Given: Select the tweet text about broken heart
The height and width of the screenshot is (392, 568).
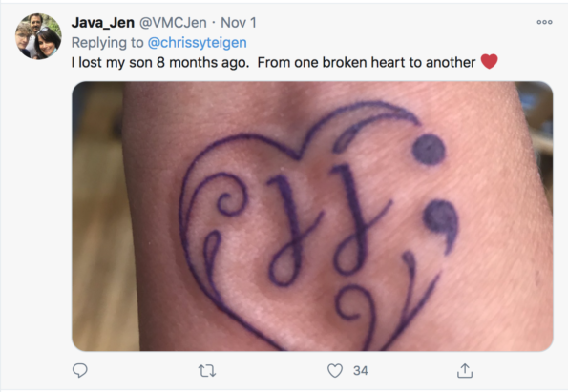Looking at the screenshot, I should point(273,62).
